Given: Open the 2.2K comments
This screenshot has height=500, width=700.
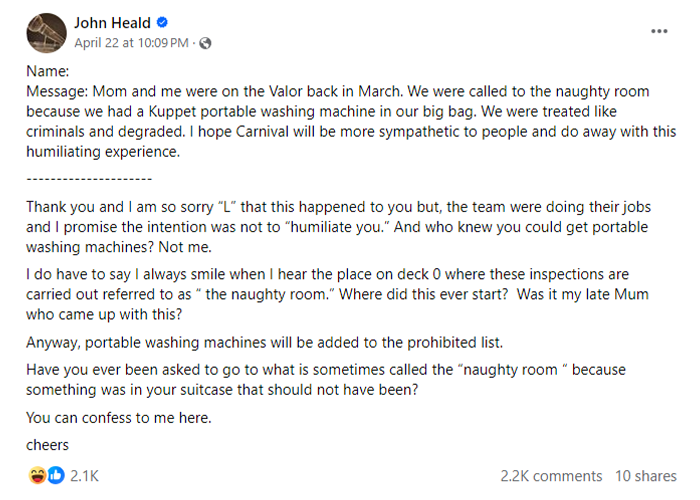Looking at the screenshot, I should [551, 476].
